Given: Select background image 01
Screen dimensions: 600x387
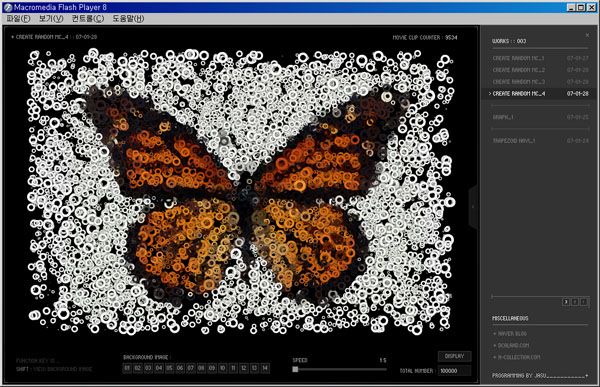Looking at the screenshot, I should click(127, 368).
